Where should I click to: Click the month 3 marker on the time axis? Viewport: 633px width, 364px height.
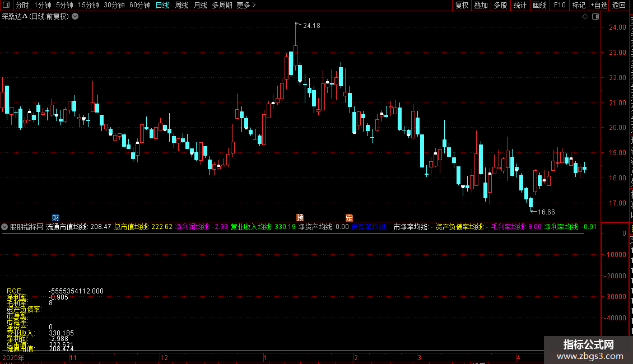point(419,357)
